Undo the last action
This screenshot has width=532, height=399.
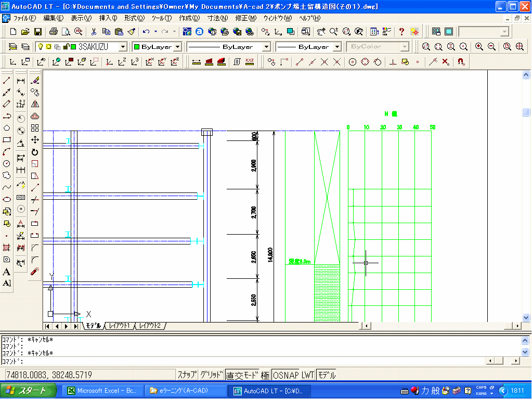pos(146,32)
